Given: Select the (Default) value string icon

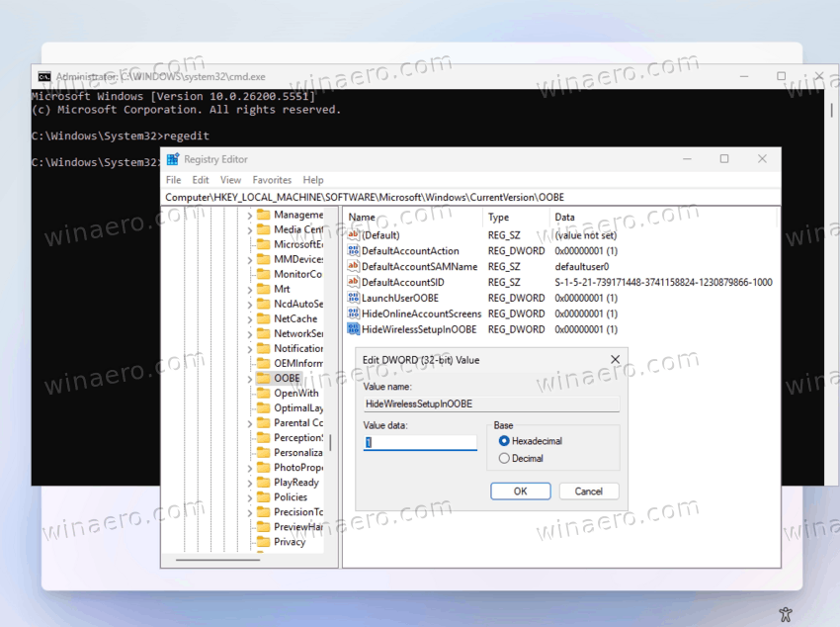Looking at the screenshot, I should point(353,235).
